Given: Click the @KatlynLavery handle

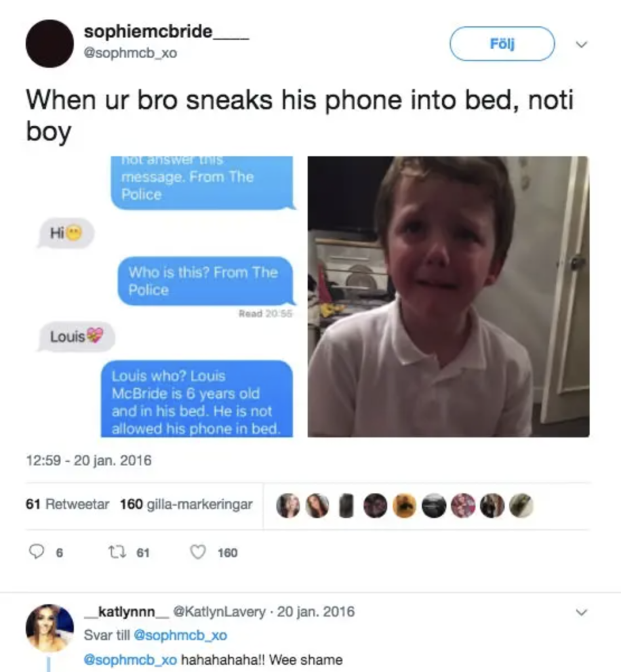Looking at the screenshot, I should (x=219, y=612).
